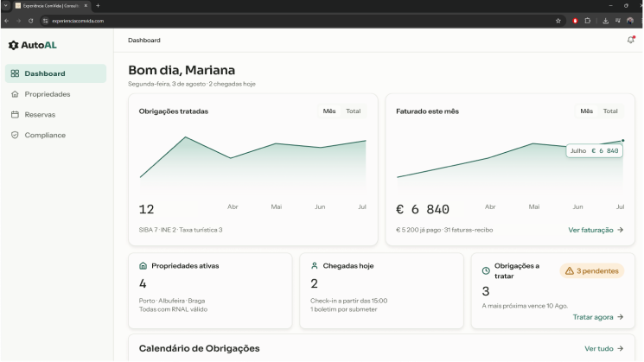Screen dimensions: 644x362
Task: Switch Faturado este mês chart to Total
Action: [x=610, y=111]
